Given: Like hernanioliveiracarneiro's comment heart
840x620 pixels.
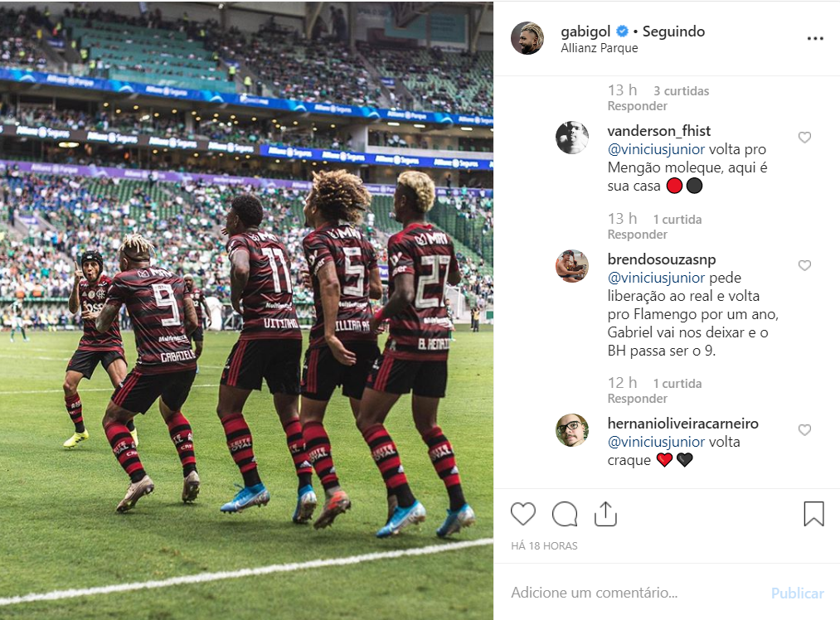Looking at the screenshot, I should coord(804,430).
